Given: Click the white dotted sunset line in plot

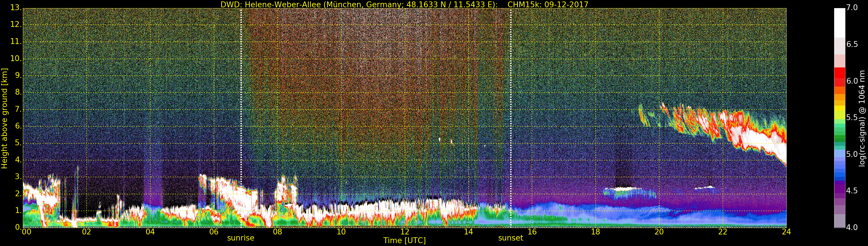Looking at the screenshot, I should (x=511, y=101).
